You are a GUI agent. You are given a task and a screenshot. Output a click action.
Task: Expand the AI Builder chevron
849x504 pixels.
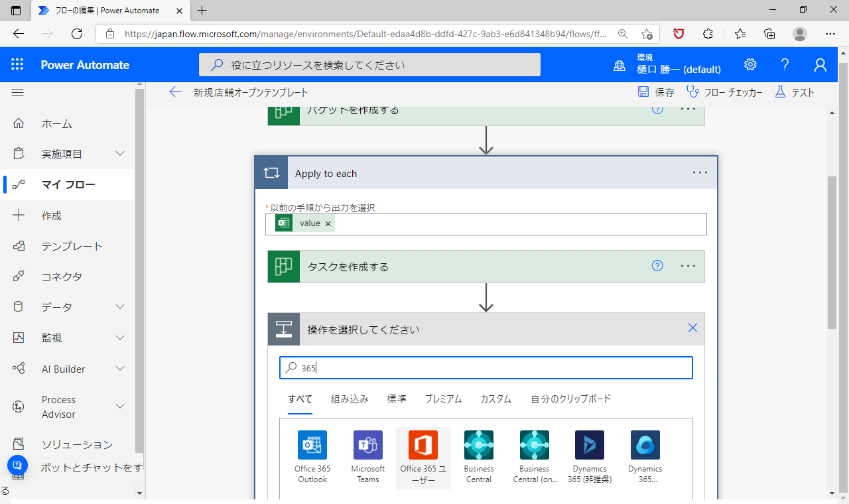click(x=120, y=369)
